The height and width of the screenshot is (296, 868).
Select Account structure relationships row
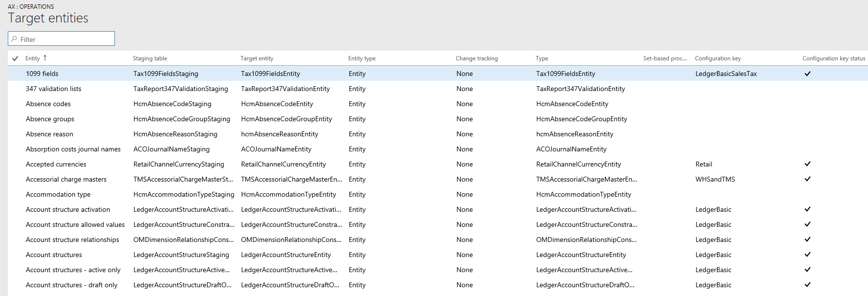tap(438, 240)
